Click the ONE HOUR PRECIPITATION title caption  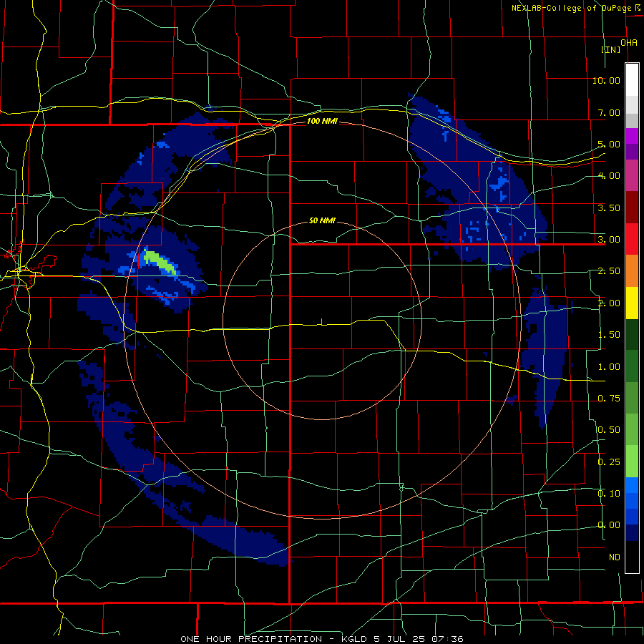322,639
